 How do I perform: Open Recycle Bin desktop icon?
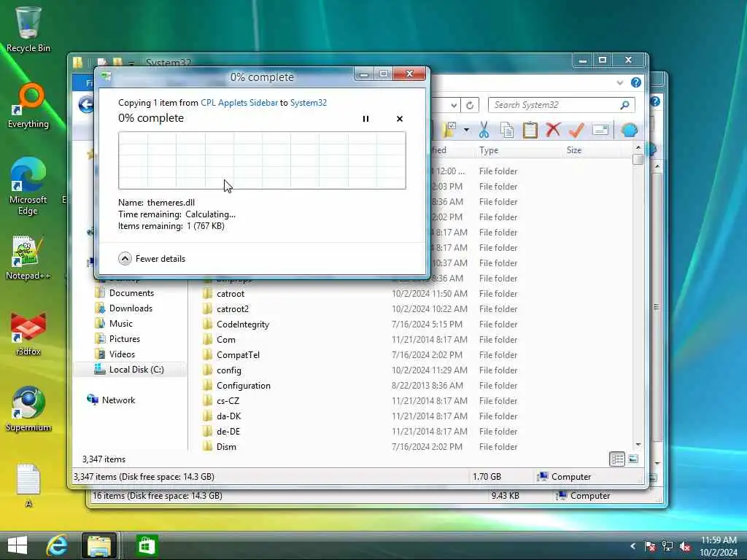28,29
